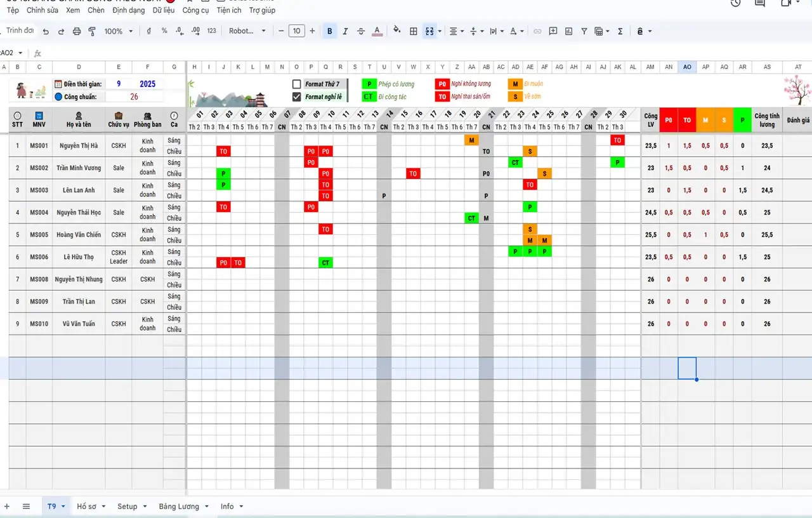Apply strikethrough formatting
The height and width of the screenshot is (518, 812).
361,31
